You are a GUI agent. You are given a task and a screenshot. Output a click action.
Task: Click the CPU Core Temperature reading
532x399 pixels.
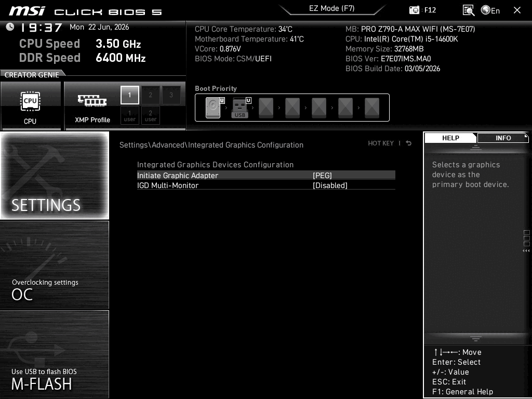[243, 29]
